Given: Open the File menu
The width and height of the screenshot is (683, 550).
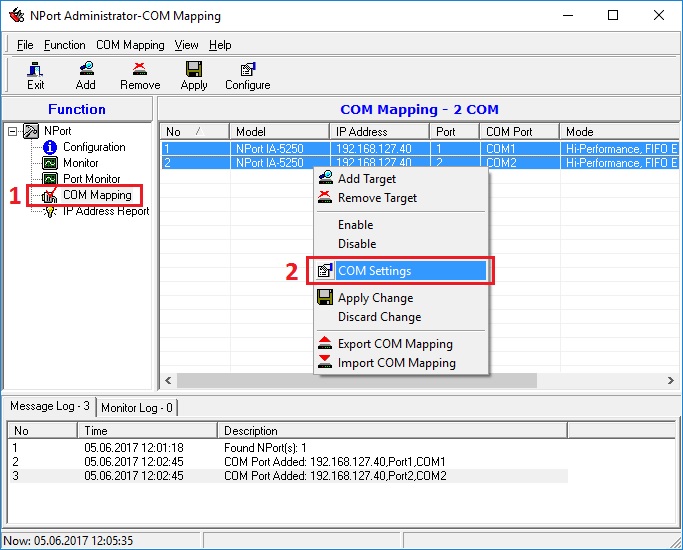Looking at the screenshot, I should [x=25, y=45].
